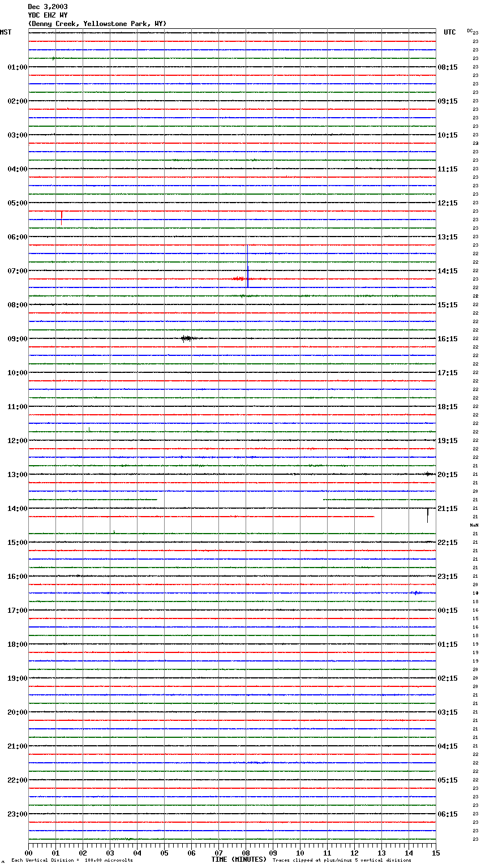Viewport: 481px width, 868px height.
Task: Mark the black spike at end of 14:00 trace
Action: tap(428, 515)
